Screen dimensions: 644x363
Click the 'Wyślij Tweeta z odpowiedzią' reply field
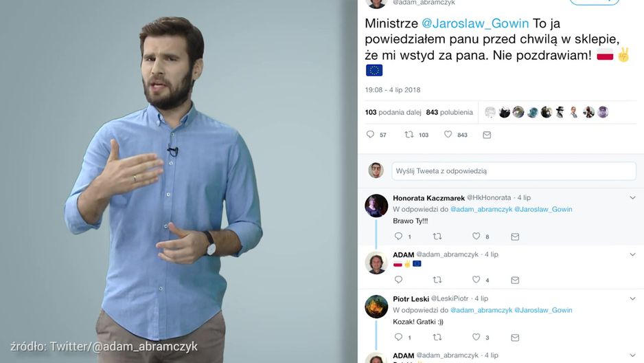tap(514, 171)
